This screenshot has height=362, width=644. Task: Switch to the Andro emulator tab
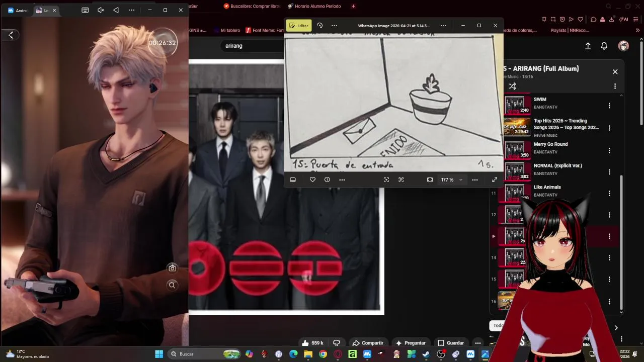point(18,10)
